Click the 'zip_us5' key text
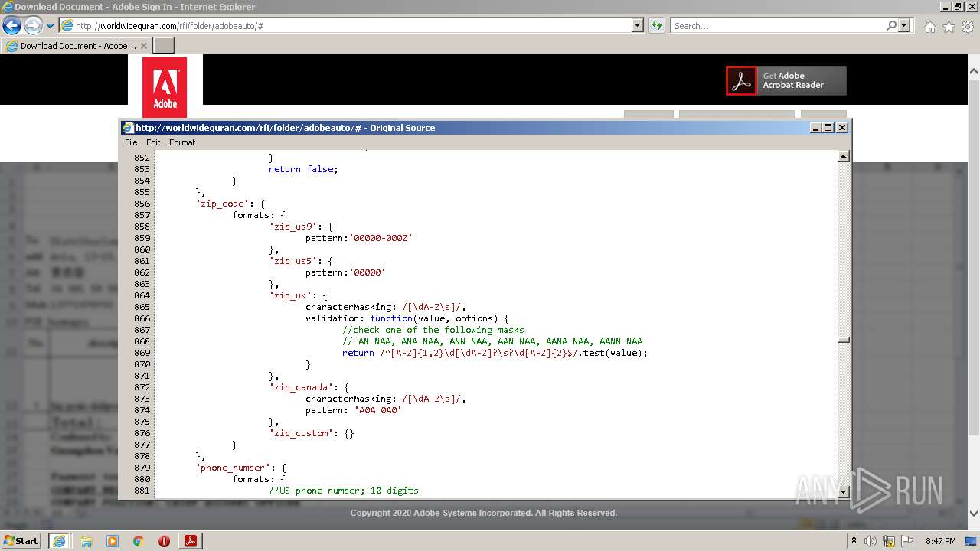Image resolution: width=980 pixels, height=551 pixels. coord(293,261)
